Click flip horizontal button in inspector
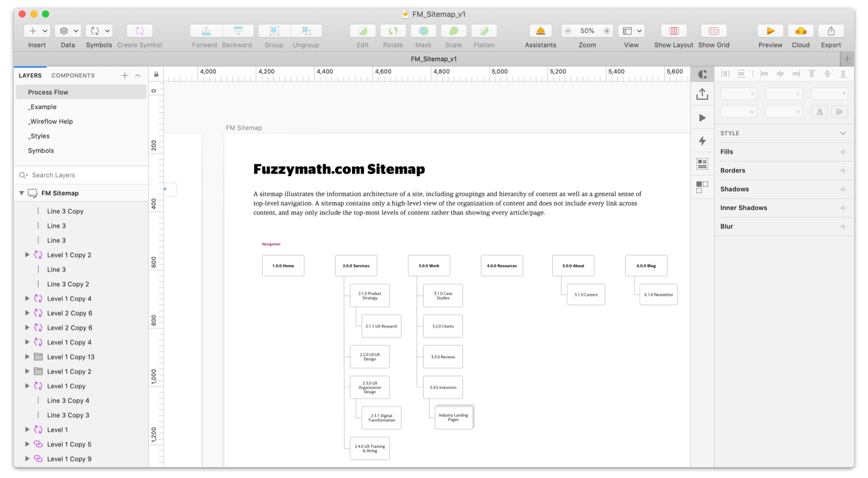Viewport: 868px width, 478px height. (x=819, y=112)
